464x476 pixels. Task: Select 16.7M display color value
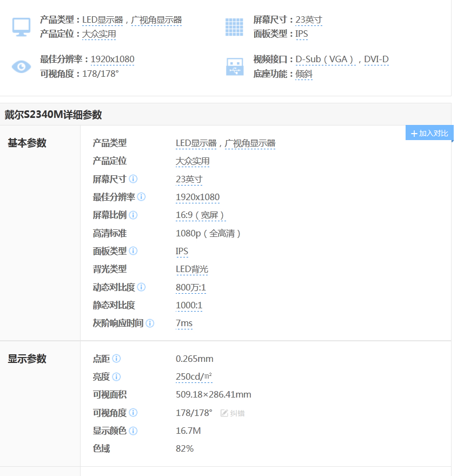[188, 431]
